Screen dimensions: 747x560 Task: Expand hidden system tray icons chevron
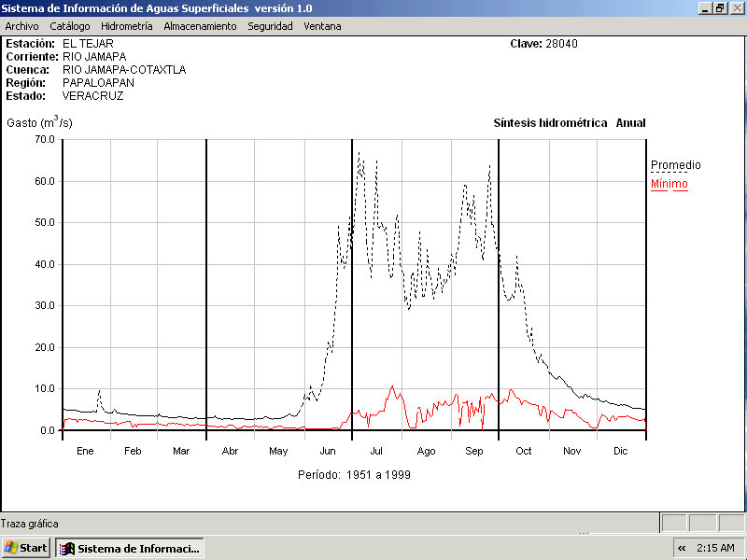pos(682,548)
